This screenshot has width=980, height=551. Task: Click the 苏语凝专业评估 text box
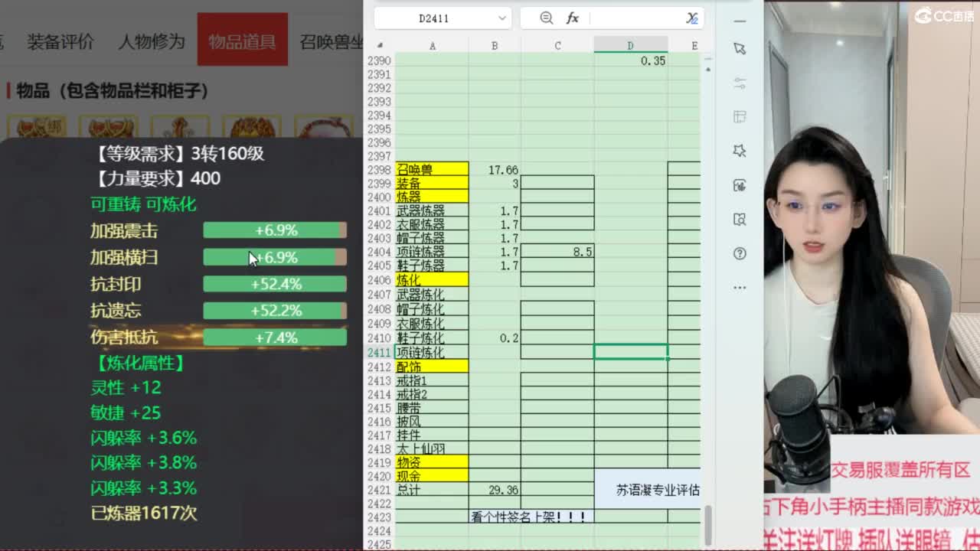[648, 489]
